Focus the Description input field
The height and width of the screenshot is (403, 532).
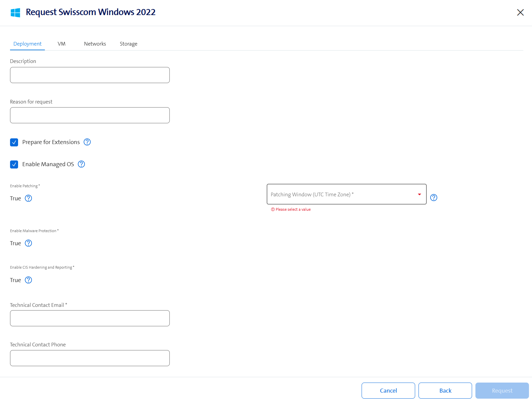[90, 75]
